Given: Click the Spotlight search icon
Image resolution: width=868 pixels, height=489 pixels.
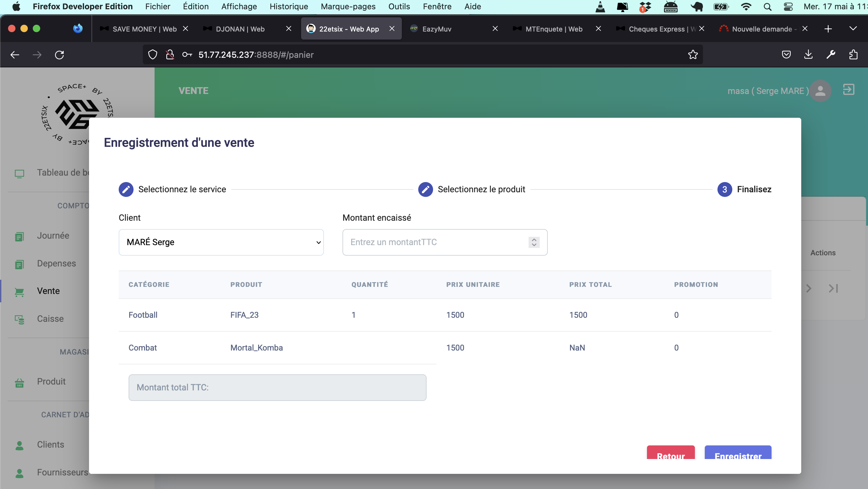Looking at the screenshot, I should click(767, 6).
